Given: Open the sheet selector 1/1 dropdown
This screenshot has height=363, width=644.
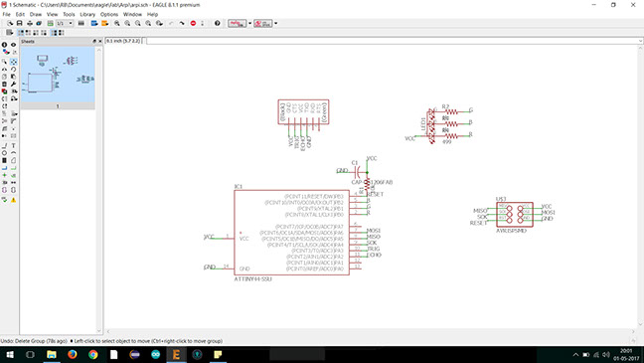Looking at the screenshot, I should [65, 24].
